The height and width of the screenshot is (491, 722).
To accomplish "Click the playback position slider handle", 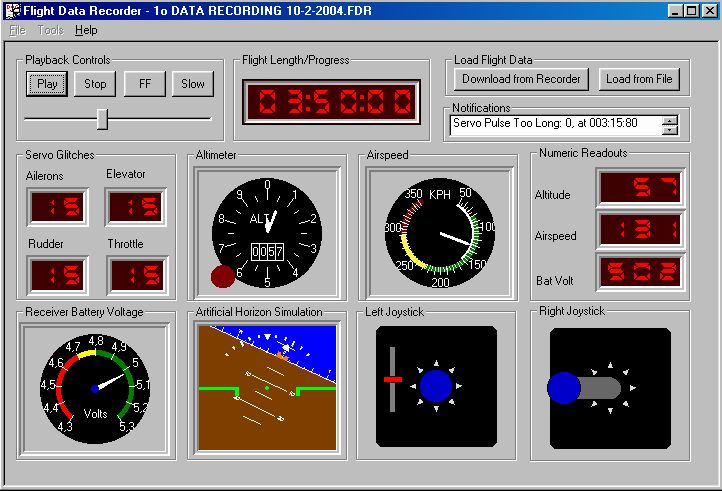I will click(102, 119).
